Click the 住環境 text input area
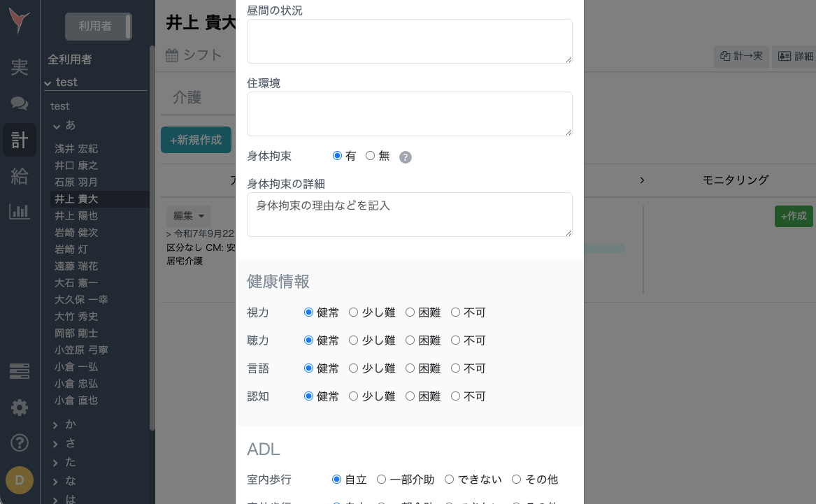 (x=410, y=113)
